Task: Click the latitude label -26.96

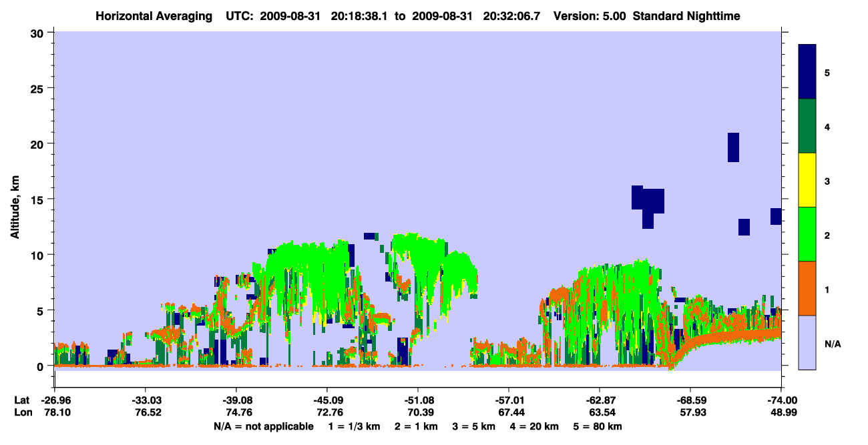Action: (x=55, y=400)
